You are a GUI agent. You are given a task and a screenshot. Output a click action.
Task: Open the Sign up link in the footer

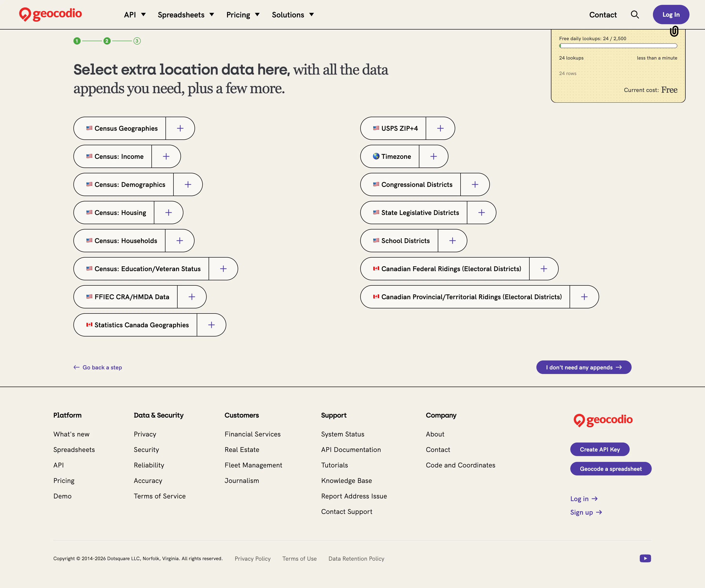(x=586, y=512)
